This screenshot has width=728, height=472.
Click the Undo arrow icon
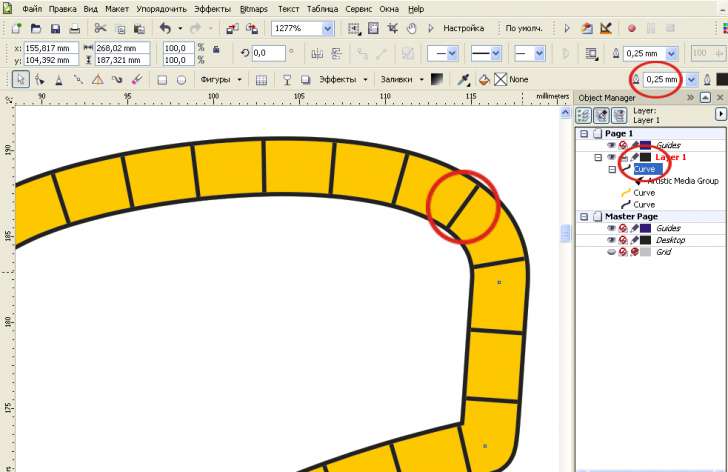(165, 29)
